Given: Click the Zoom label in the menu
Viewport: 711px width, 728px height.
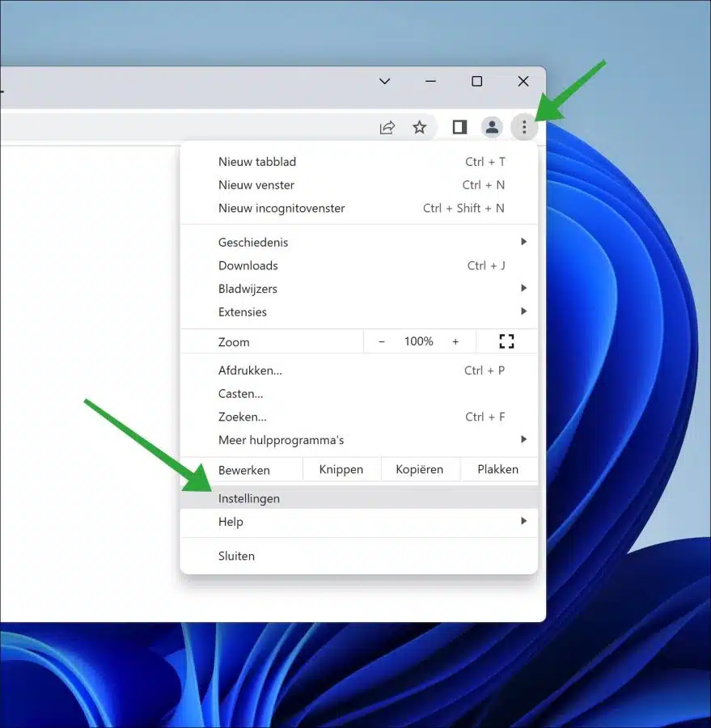Looking at the screenshot, I should (x=234, y=342).
